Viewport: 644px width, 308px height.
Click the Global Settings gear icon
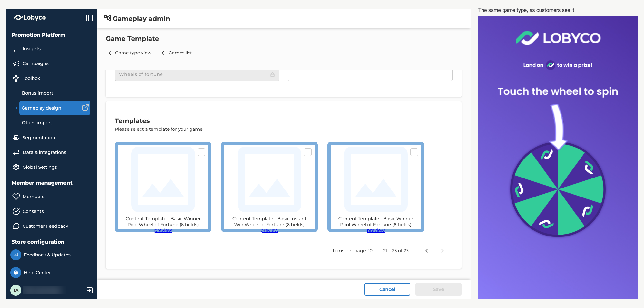tap(16, 167)
